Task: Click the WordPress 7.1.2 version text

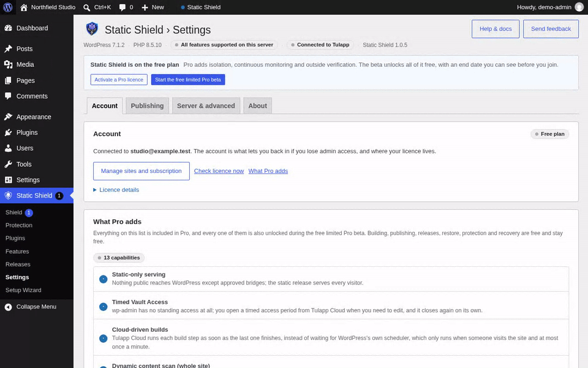Action: pos(104,45)
